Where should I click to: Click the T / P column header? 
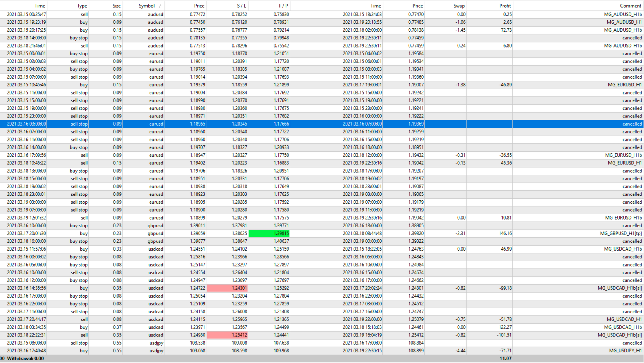(x=283, y=6)
